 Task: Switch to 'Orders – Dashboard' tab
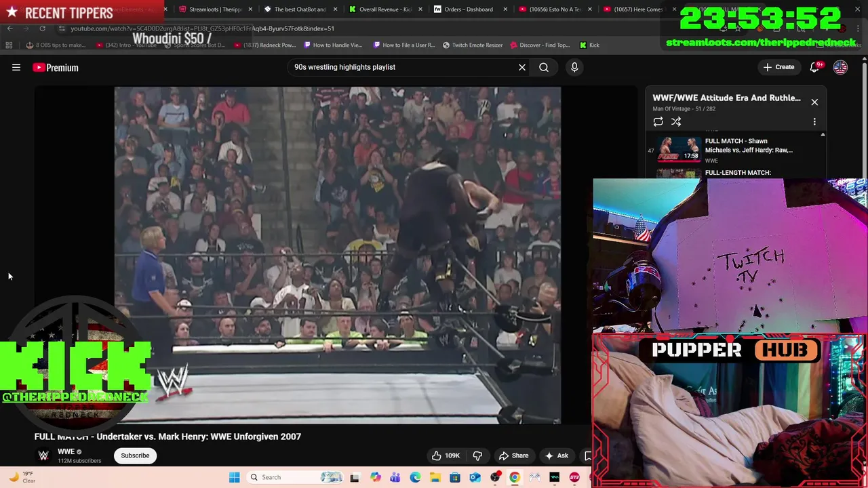(469, 9)
